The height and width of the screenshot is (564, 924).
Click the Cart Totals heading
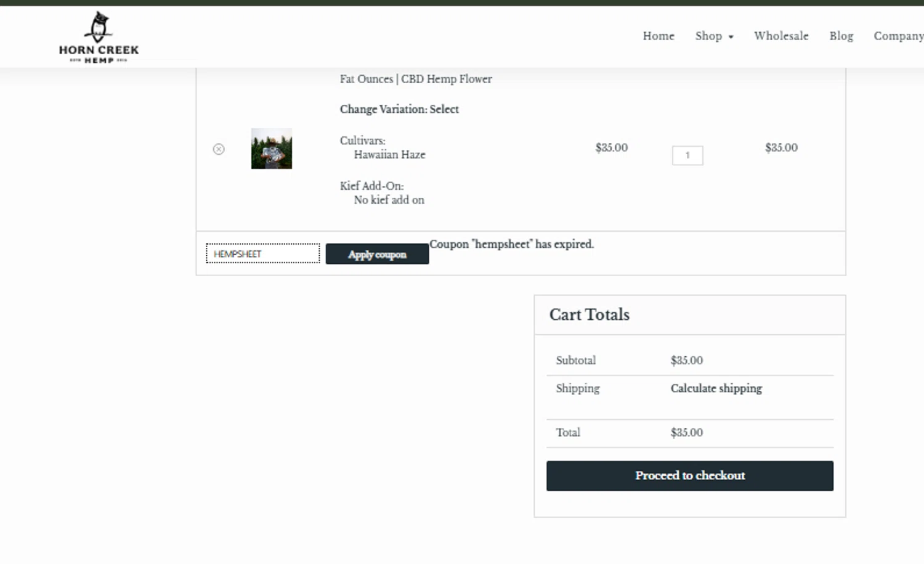590,314
